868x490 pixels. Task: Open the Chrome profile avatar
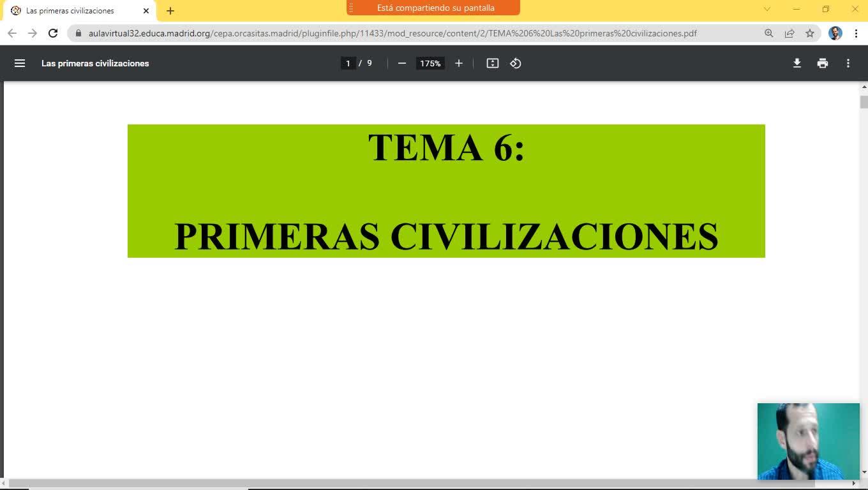pyautogui.click(x=835, y=33)
